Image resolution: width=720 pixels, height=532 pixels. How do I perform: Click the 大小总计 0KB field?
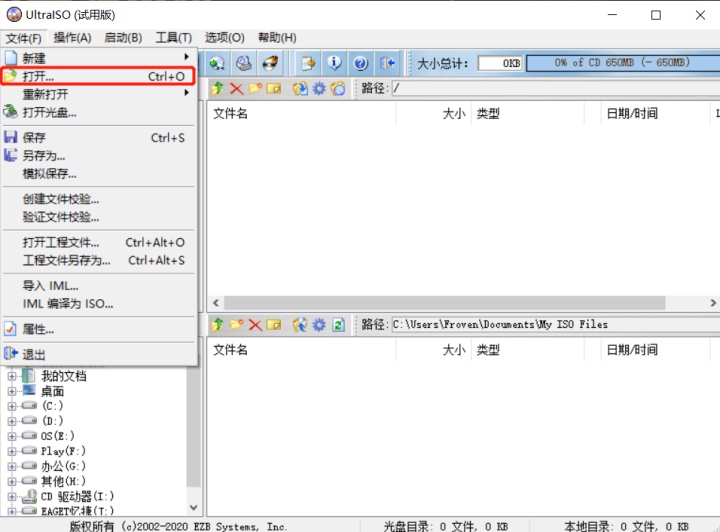pos(501,63)
